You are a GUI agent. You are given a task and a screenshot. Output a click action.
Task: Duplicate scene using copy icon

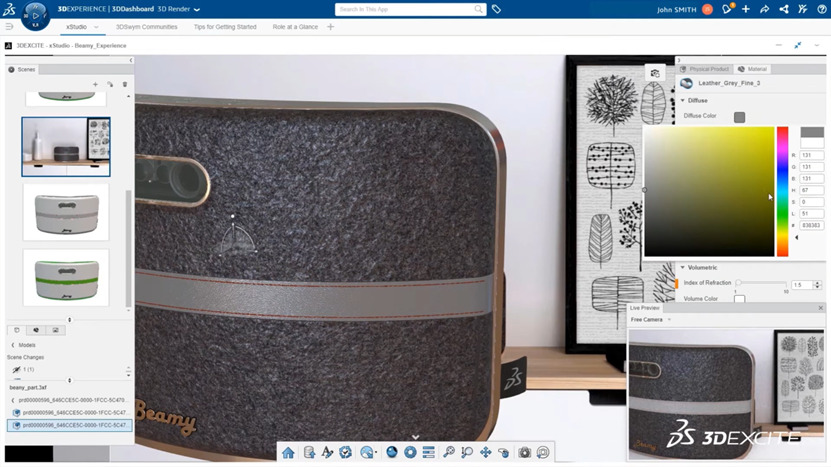110,84
